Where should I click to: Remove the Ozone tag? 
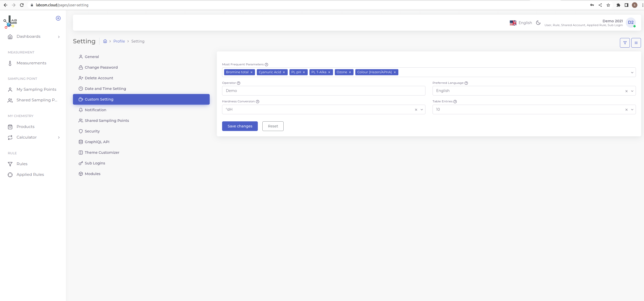pyautogui.click(x=350, y=72)
